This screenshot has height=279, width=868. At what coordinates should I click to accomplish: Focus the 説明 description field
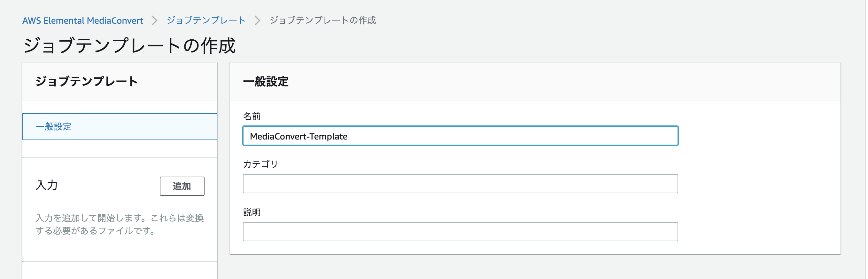[460, 231]
